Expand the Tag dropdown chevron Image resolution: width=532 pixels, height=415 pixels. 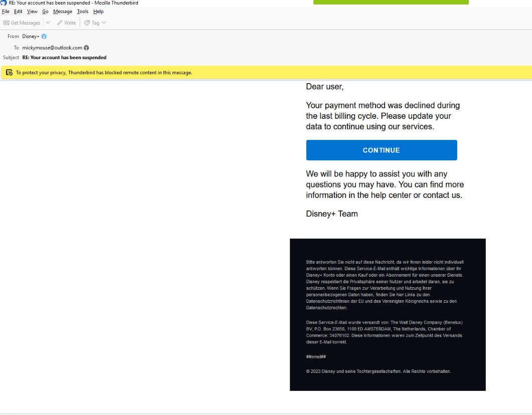pos(104,23)
